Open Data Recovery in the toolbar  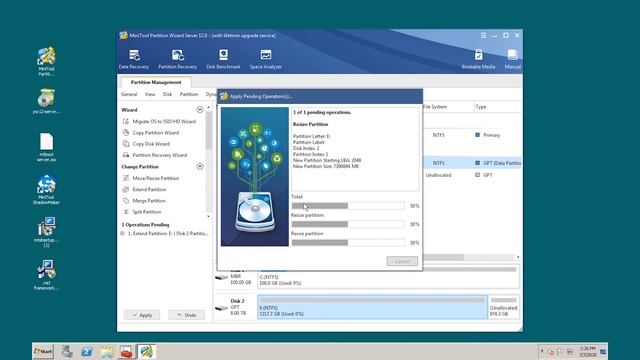pos(133,59)
